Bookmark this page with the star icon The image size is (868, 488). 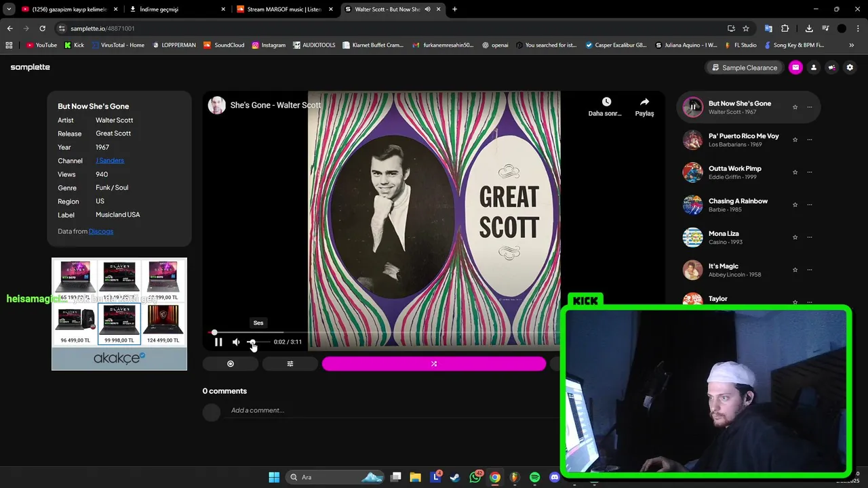[746, 28]
